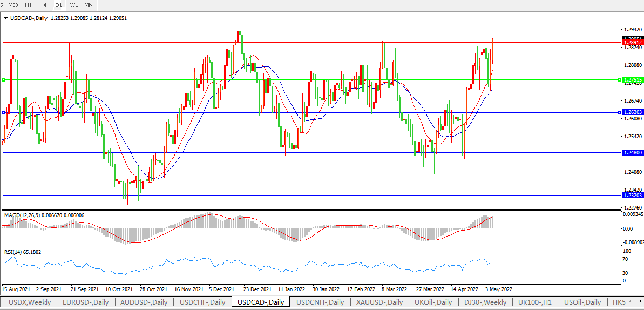This screenshot has width=644, height=310.
Task: Click the green 1.27515 price level label
Action: tap(632, 80)
